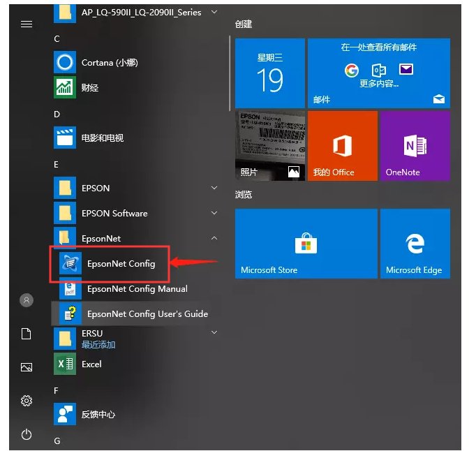The image size is (476, 451).
Task: Jump to letter F section header
Action: (56, 390)
